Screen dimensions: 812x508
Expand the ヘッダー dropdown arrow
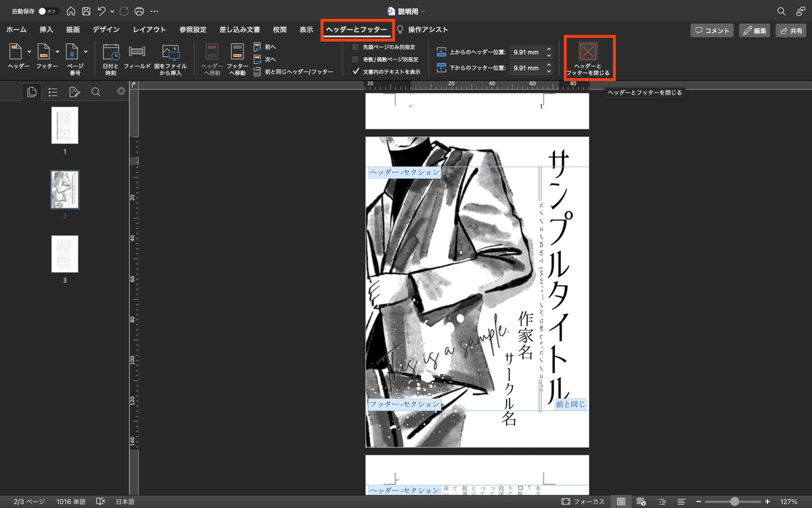(29, 51)
